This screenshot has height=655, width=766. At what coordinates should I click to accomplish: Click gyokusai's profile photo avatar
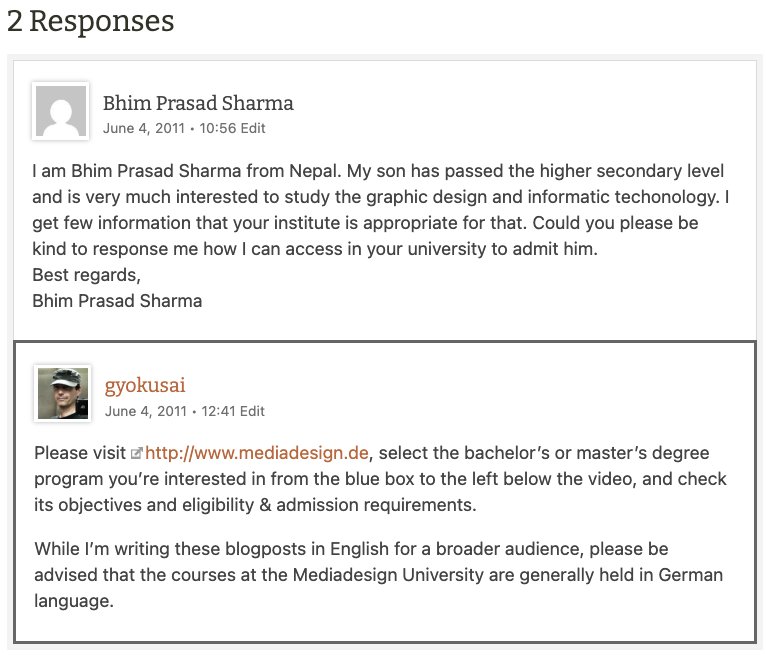point(63,393)
